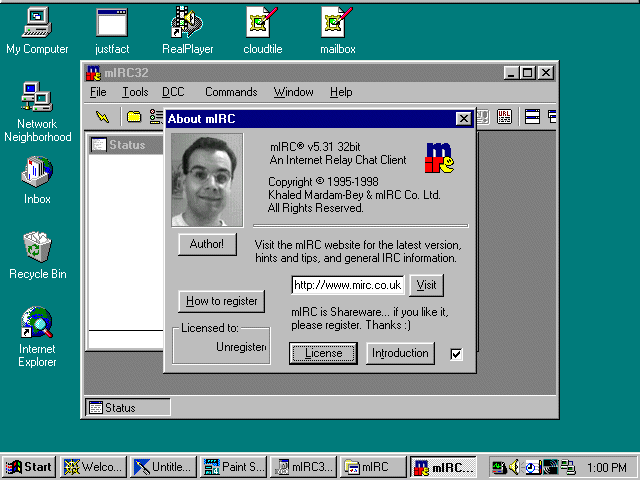Open the Start menu
The image size is (640, 480).
pyautogui.click(x=29, y=467)
